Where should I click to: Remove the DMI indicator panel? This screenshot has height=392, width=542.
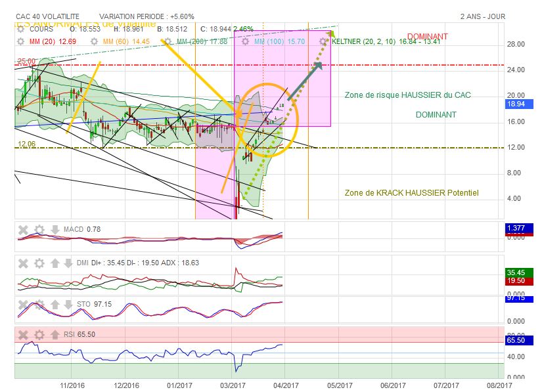coord(23,263)
